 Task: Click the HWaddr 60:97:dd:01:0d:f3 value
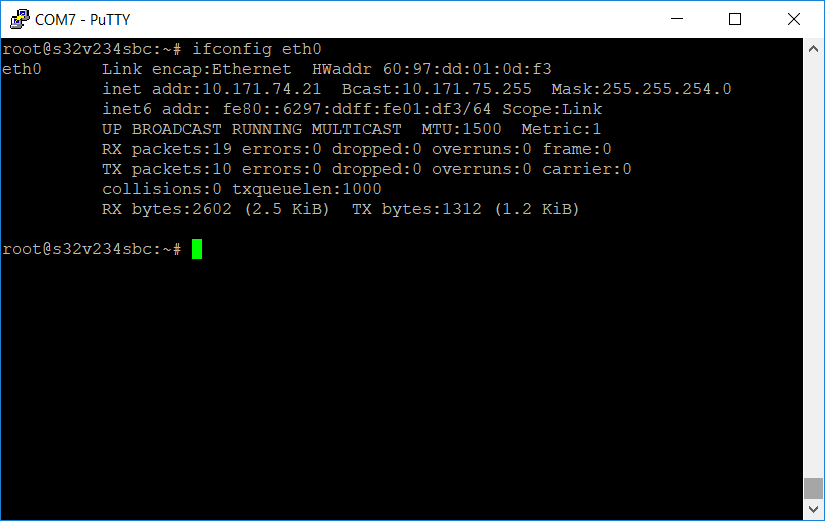click(431, 69)
